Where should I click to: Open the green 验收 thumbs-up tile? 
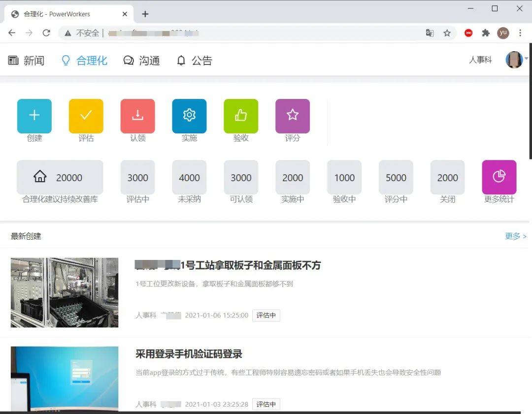(241, 116)
